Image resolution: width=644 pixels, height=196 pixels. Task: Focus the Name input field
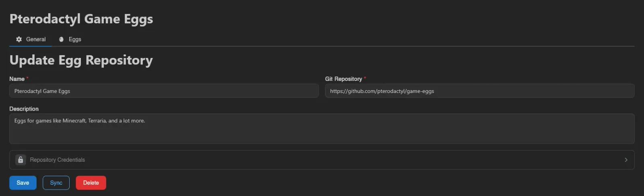point(164,91)
